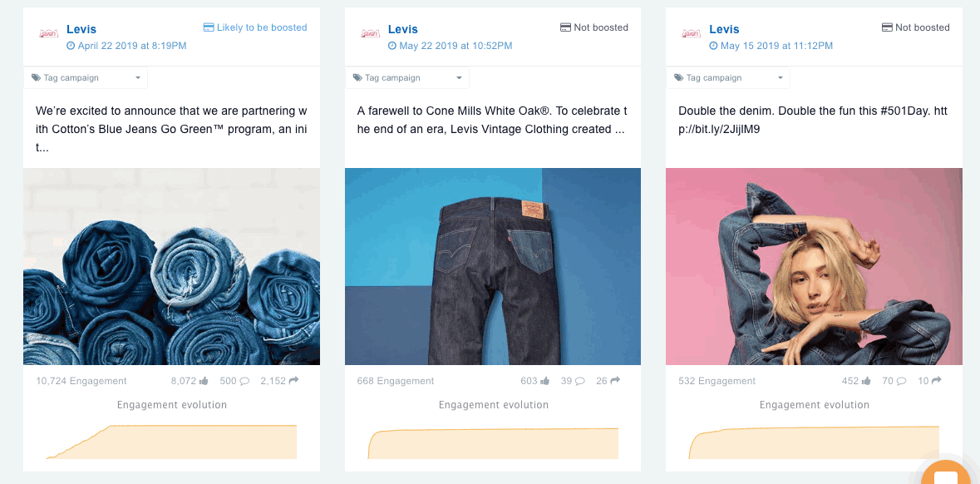The width and height of the screenshot is (980, 484).
Task: Click the comment bubble icon beside 70
Action: [901, 381]
